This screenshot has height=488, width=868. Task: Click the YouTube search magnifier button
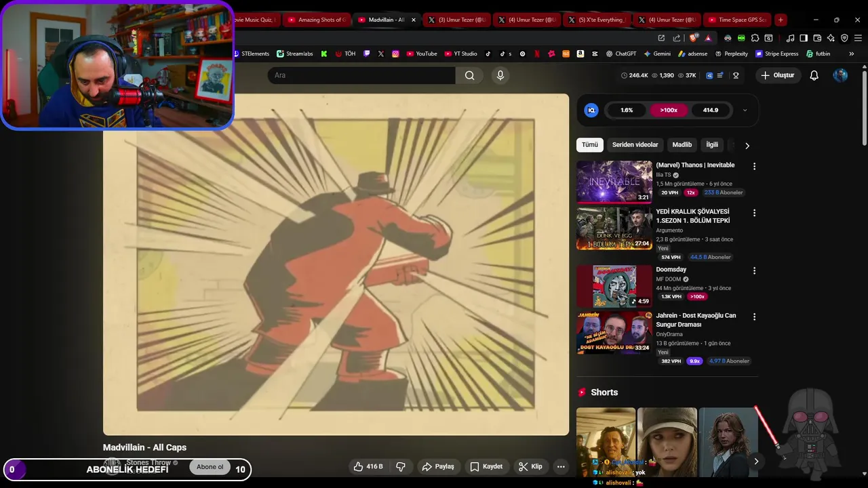pyautogui.click(x=469, y=75)
